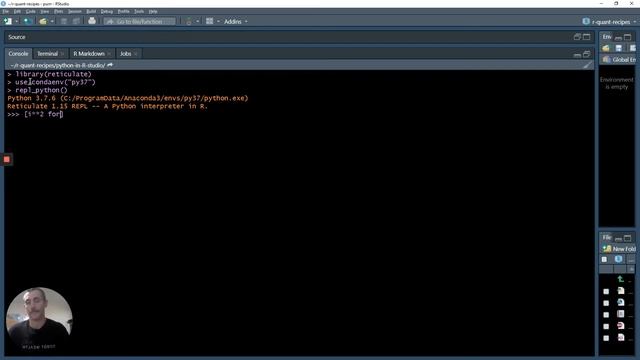Go up to parent directory arrow
Viewport: 640px width, 360px height.
click(621, 279)
